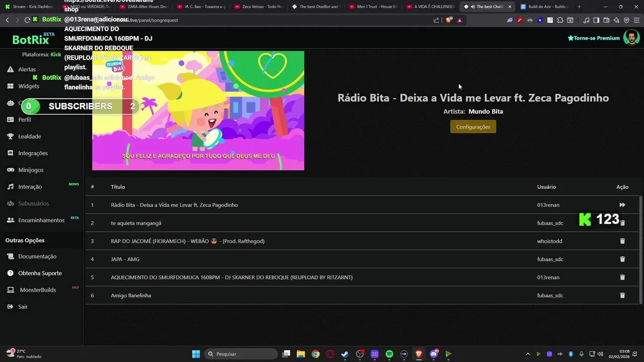Remove 'JAPA - AMG' from the queue
Screen dimensions: 644x362
tap(622, 259)
